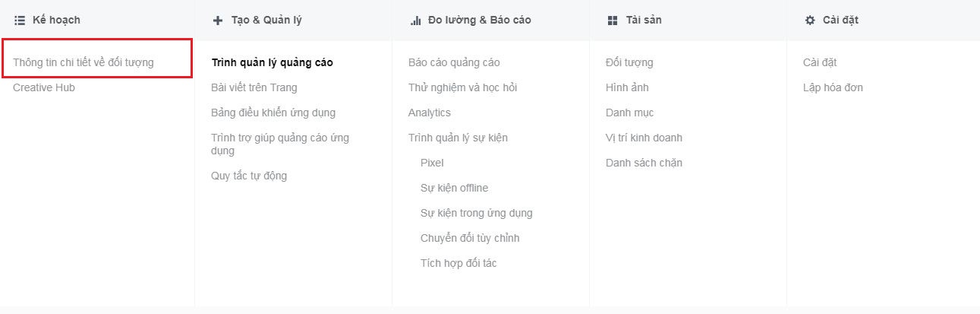Click the plus icon beside Tạo & Quản lý
This screenshot has height=314, width=980.
tap(218, 21)
